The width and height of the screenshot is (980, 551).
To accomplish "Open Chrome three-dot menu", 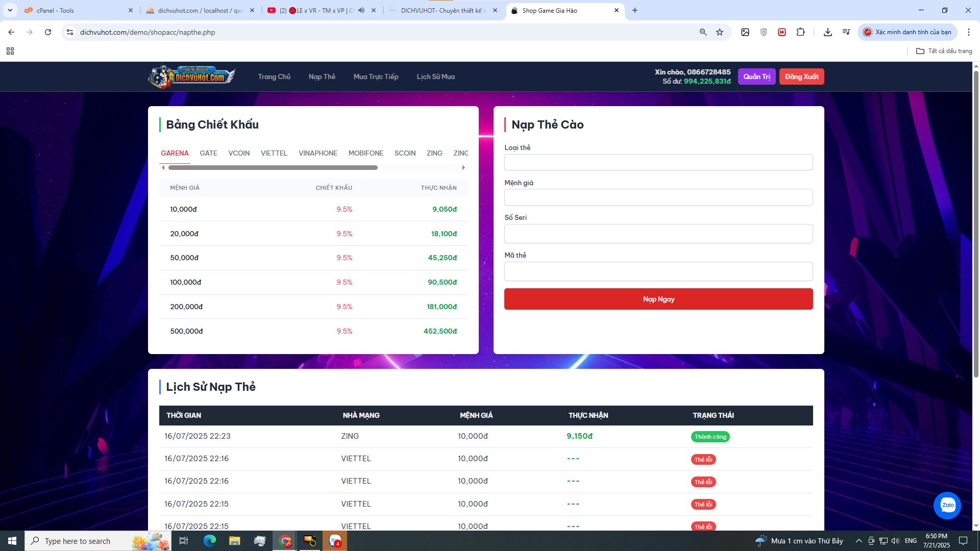I will tap(968, 32).
